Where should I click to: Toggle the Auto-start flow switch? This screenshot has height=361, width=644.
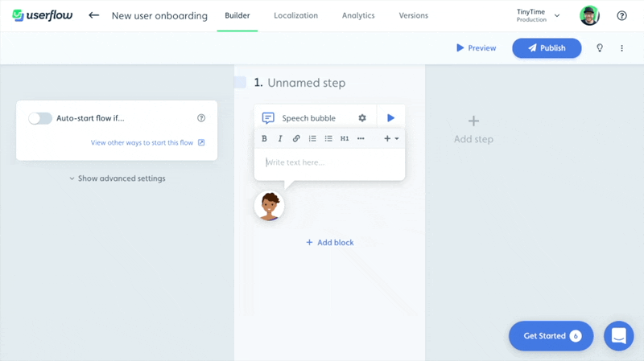[x=39, y=118]
